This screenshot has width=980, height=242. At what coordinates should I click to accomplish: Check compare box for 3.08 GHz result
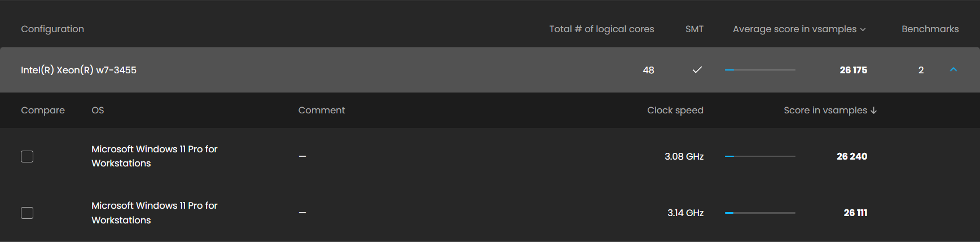pos(27,156)
